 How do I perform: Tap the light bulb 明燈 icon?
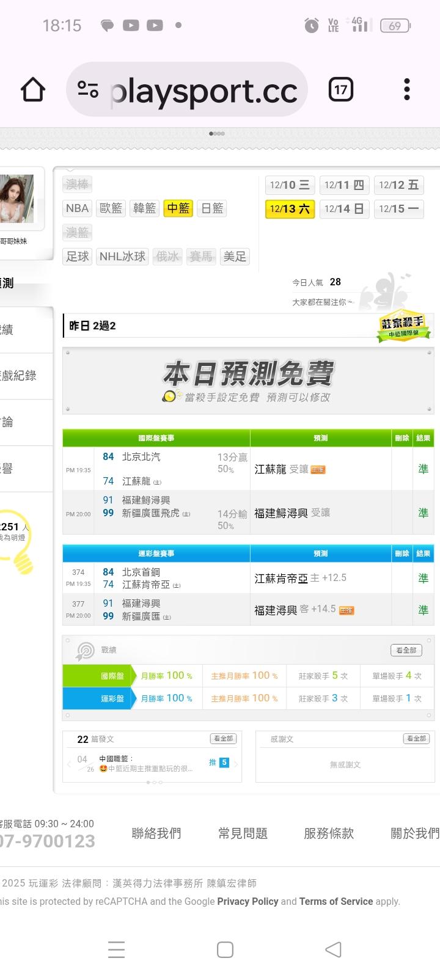[18, 543]
